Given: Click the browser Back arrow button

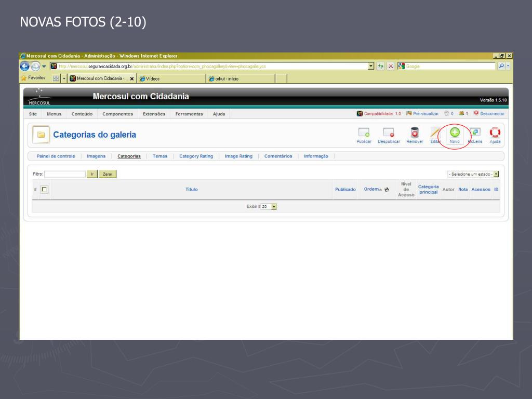Looking at the screenshot, I should click(x=25, y=66).
